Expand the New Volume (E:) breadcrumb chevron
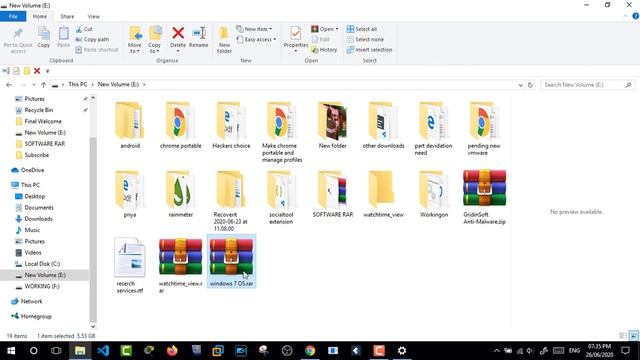 (x=144, y=84)
